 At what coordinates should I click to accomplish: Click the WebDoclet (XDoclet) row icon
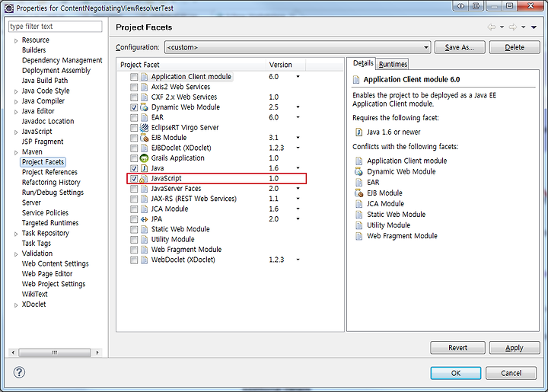click(x=144, y=260)
